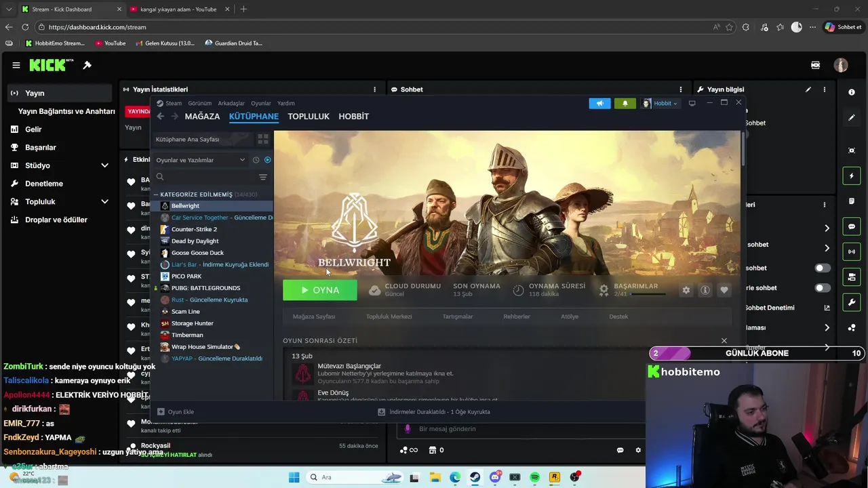Collapse the KATEGORİZE EDİLMEMİŞ category
The width and height of the screenshot is (868, 488).
pos(156,195)
